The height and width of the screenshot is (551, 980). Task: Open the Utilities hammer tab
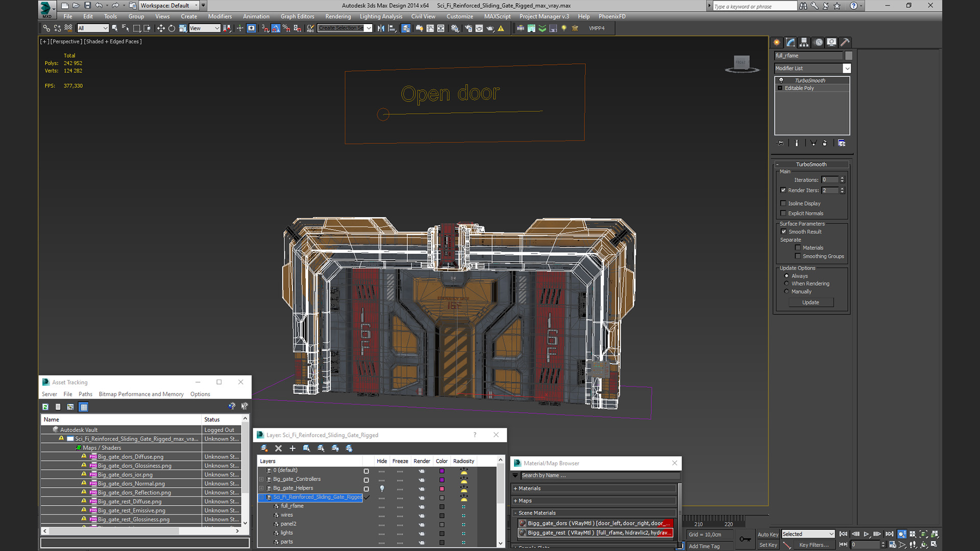845,42
